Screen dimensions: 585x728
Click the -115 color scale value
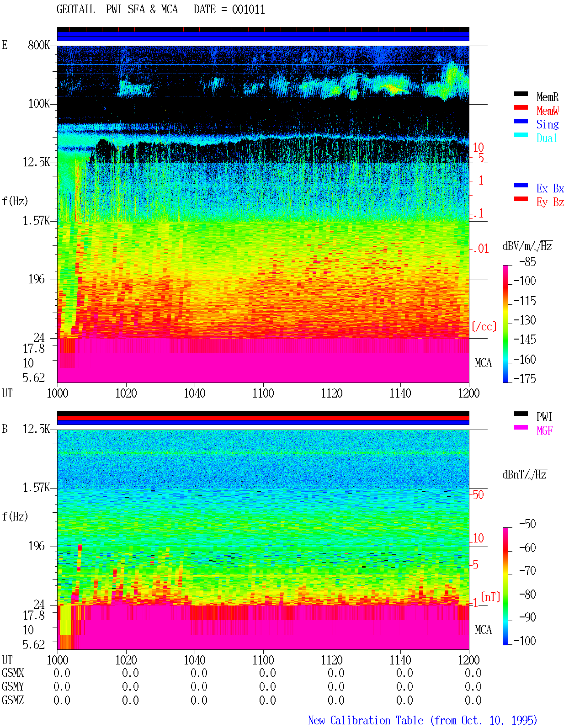coord(525,301)
